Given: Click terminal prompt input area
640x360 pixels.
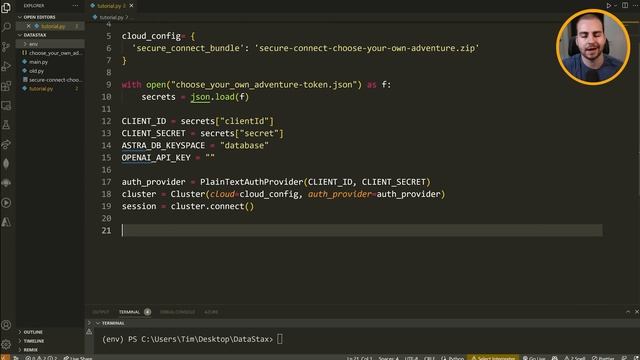Looking at the screenshot, I should point(280,339).
